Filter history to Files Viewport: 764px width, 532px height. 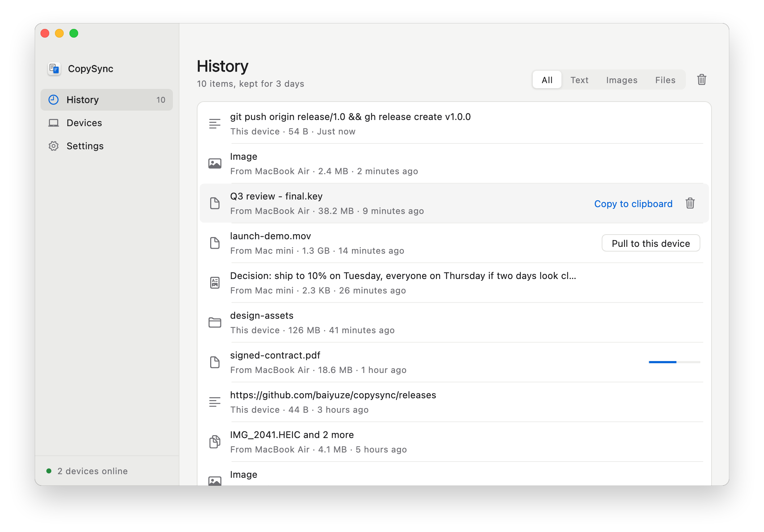pyautogui.click(x=665, y=80)
